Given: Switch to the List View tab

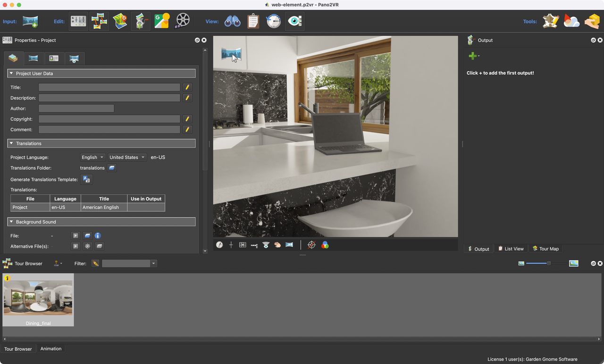Looking at the screenshot, I should (x=511, y=248).
